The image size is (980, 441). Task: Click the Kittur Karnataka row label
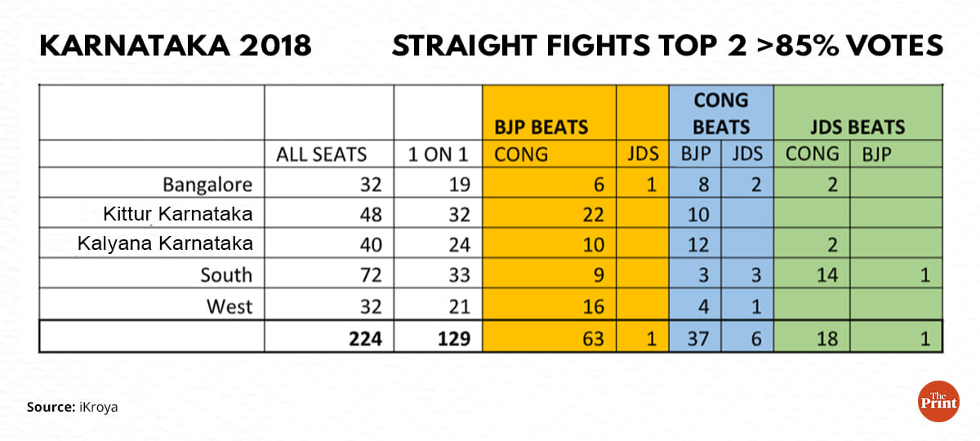click(177, 215)
